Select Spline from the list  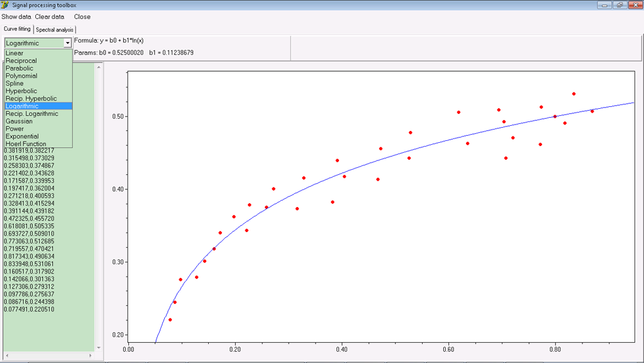pyautogui.click(x=14, y=83)
